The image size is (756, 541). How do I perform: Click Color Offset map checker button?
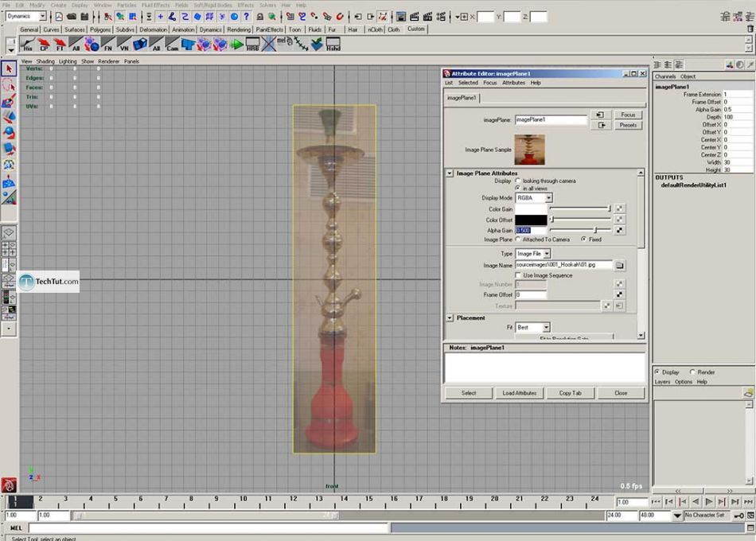tap(620, 220)
